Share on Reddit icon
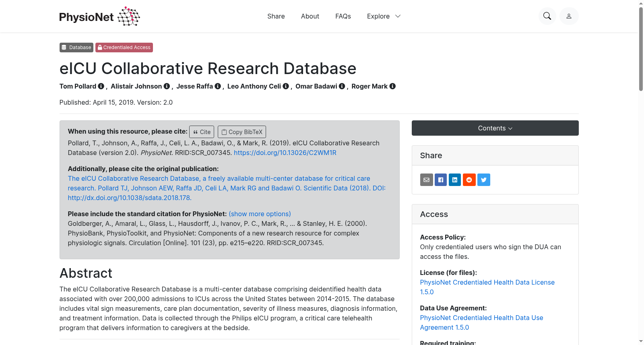 tap(469, 180)
